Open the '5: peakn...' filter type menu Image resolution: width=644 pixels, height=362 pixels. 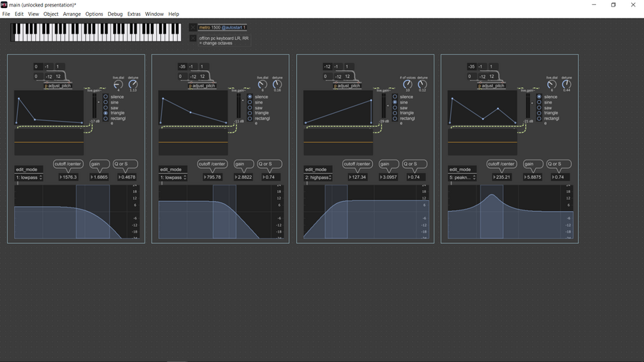point(462,177)
